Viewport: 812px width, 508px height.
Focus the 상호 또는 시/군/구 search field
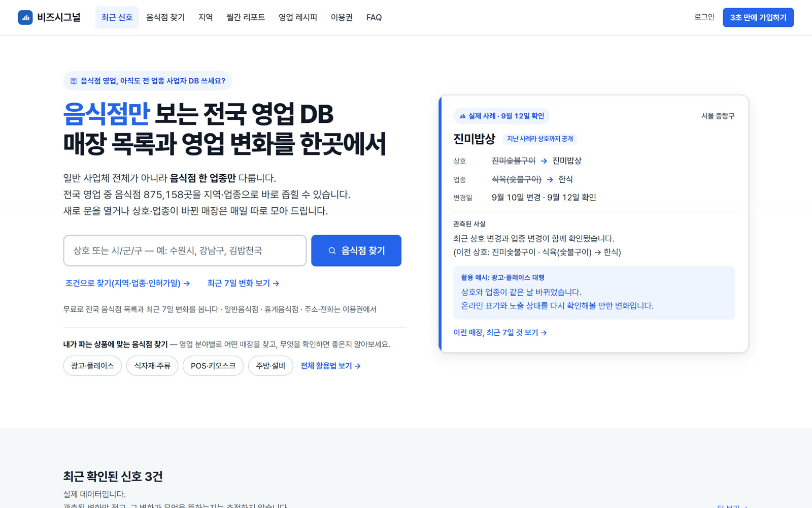(185, 250)
